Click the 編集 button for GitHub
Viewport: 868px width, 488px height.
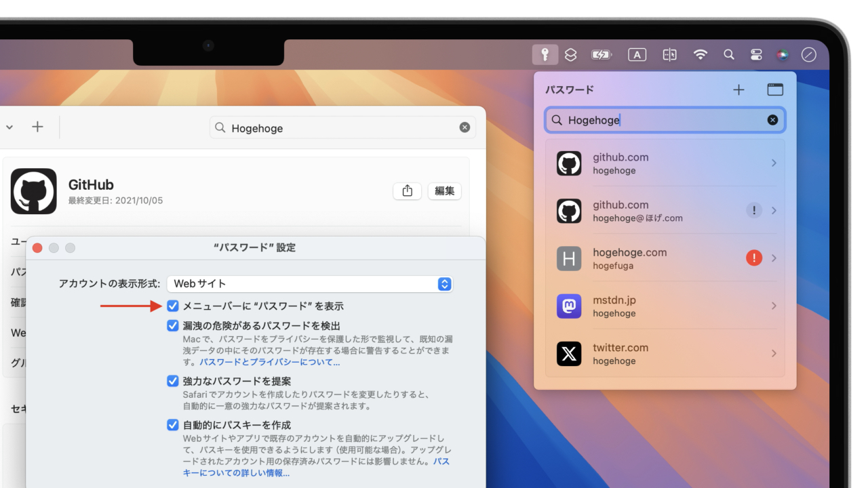(x=444, y=191)
